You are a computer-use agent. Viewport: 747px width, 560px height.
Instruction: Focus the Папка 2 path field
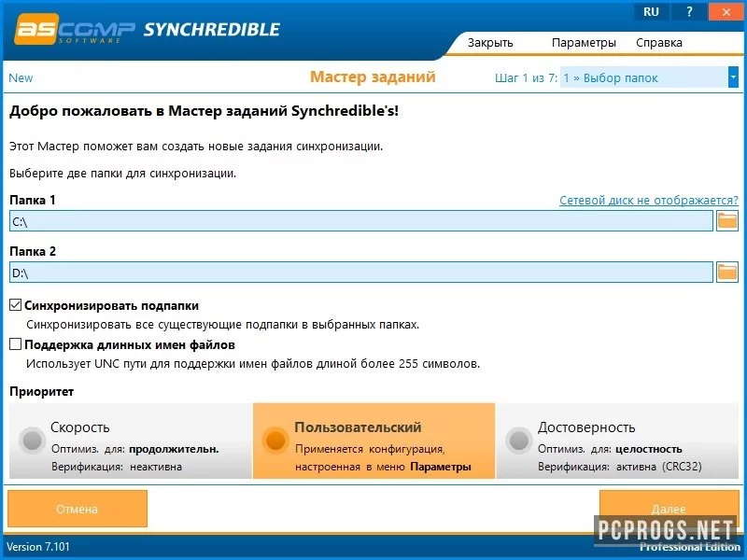tap(361, 272)
